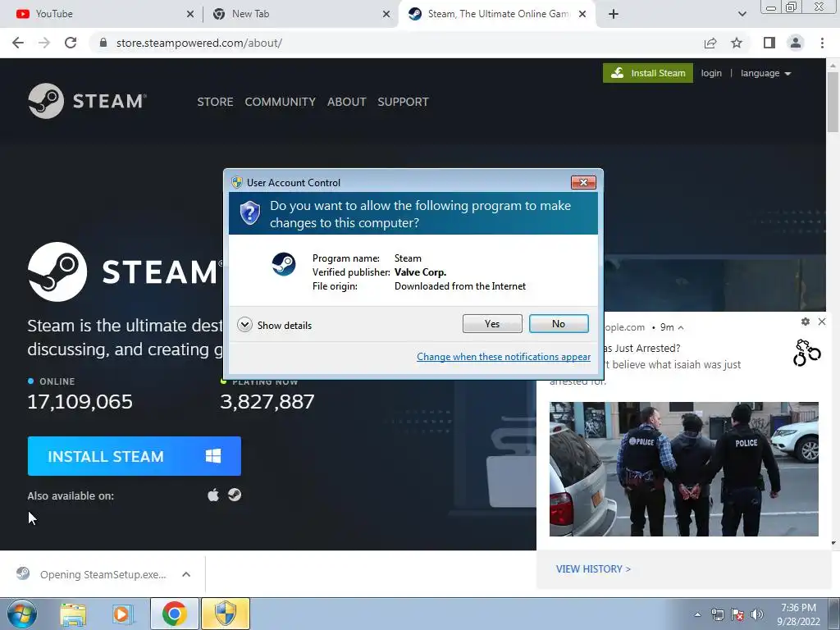Focus the address bar URL
The image size is (840, 630).
coord(199,43)
